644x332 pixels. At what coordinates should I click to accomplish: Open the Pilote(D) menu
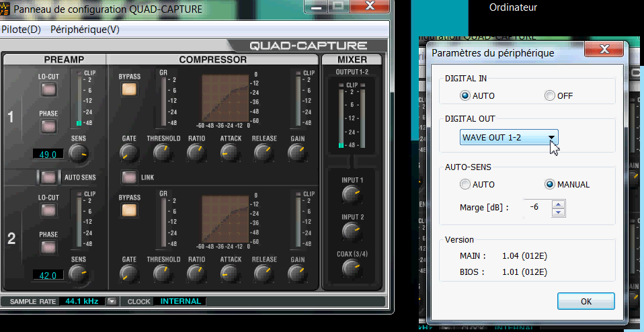[22, 30]
